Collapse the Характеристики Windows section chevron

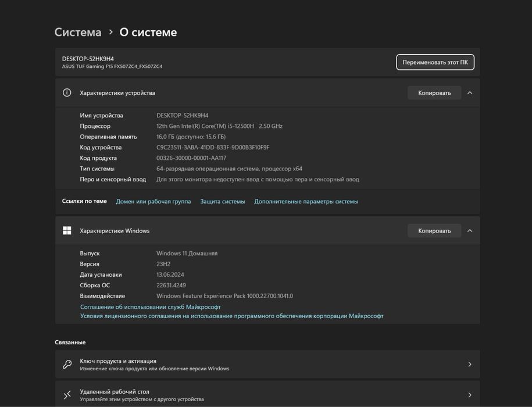(470, 231)
